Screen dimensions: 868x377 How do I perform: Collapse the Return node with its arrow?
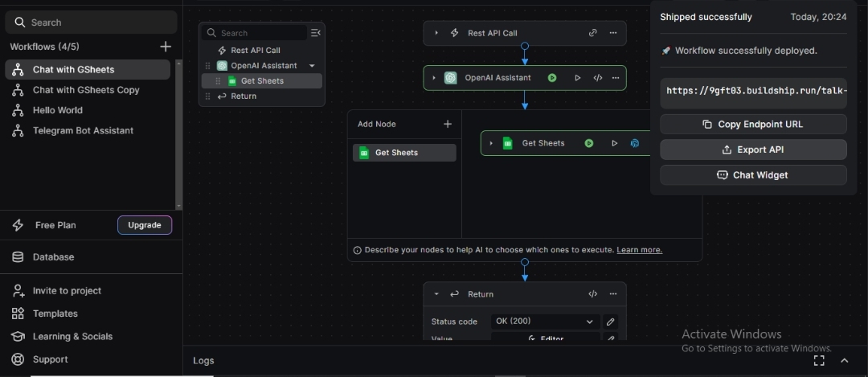[x=436, y=294]
